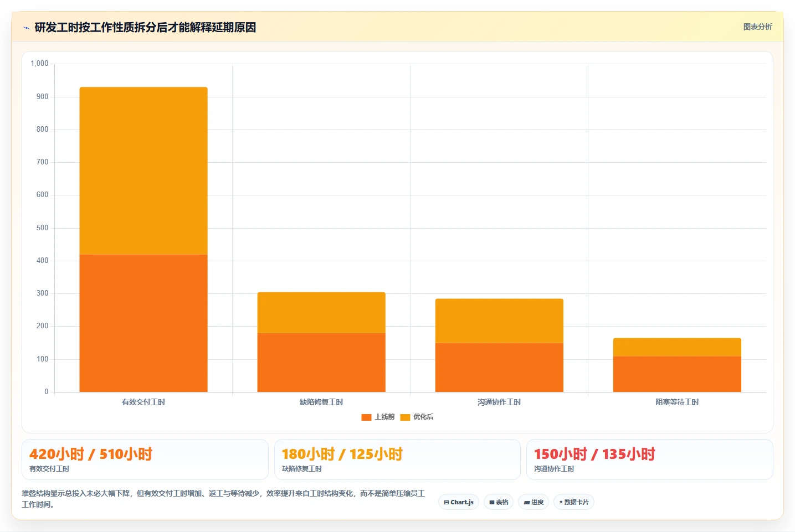Click the 上线前 bar segment of 缺陷修复工时

click(x=321, y=363)
